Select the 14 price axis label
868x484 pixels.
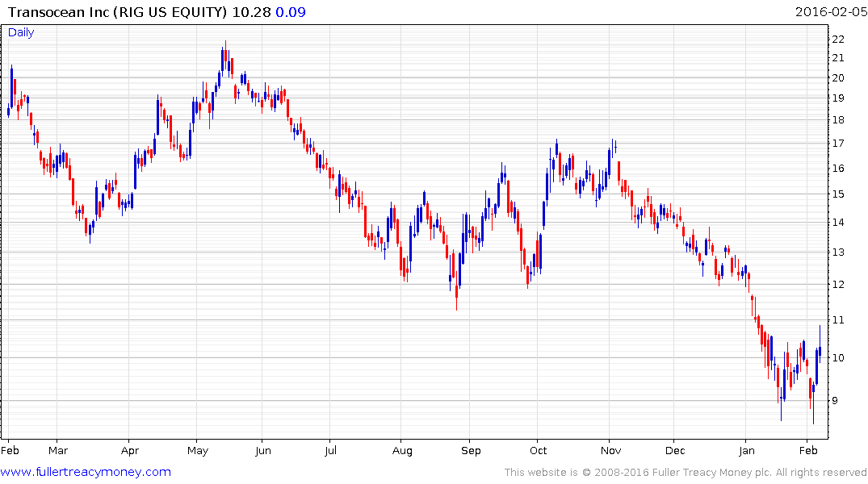coord(838,222)
